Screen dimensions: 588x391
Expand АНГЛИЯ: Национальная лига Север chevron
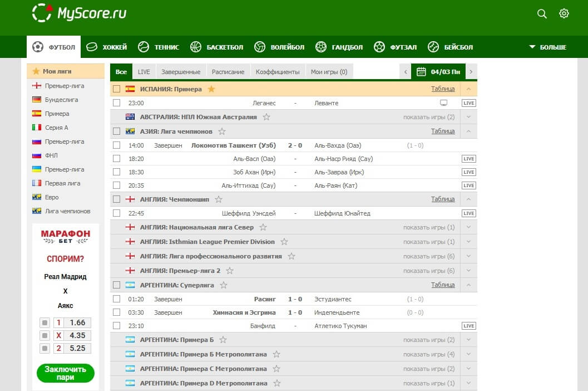(x=469, y=227)
